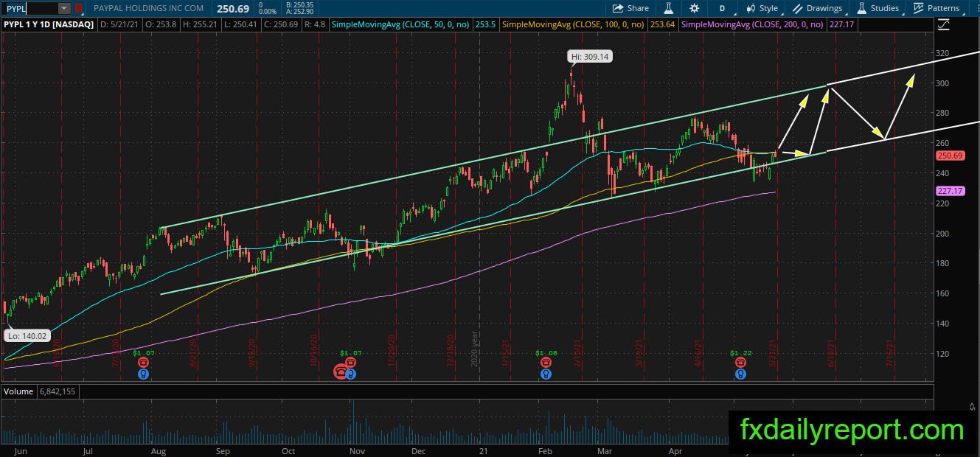The image size is (980, 457).
Task: Click the 6,842,155 volume value
Action: 56,391
